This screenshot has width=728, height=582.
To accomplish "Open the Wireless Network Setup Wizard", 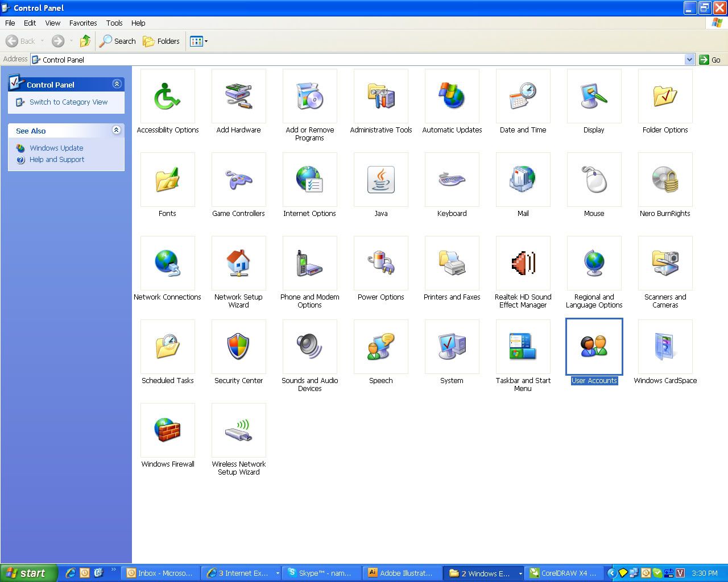I will 239,430.
